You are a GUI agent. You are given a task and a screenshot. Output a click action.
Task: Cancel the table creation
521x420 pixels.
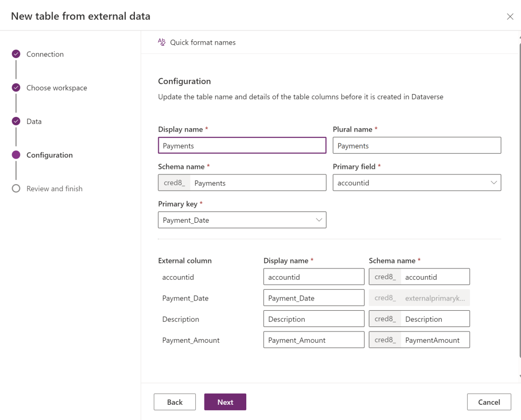point(489,402)
